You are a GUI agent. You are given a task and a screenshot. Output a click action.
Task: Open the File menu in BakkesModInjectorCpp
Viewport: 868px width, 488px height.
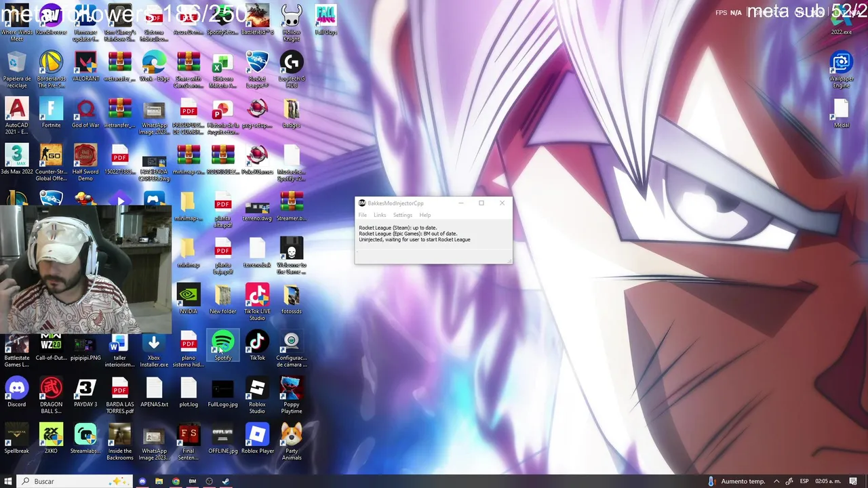[363, 215]
